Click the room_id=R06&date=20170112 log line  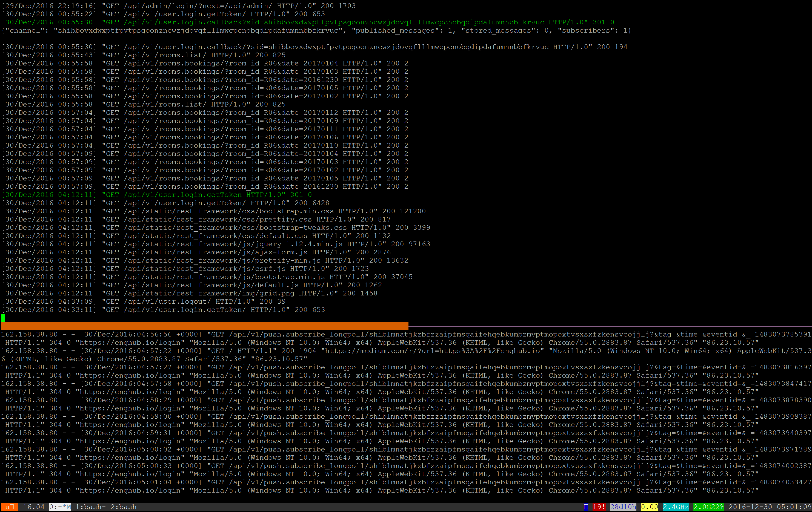[x=205, y=113]
